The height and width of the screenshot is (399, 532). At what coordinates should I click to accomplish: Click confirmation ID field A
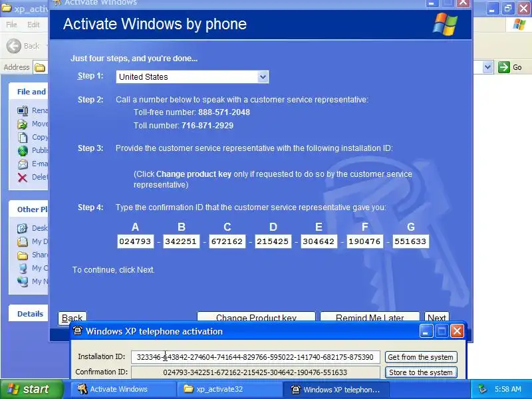[x=136, y=241]
